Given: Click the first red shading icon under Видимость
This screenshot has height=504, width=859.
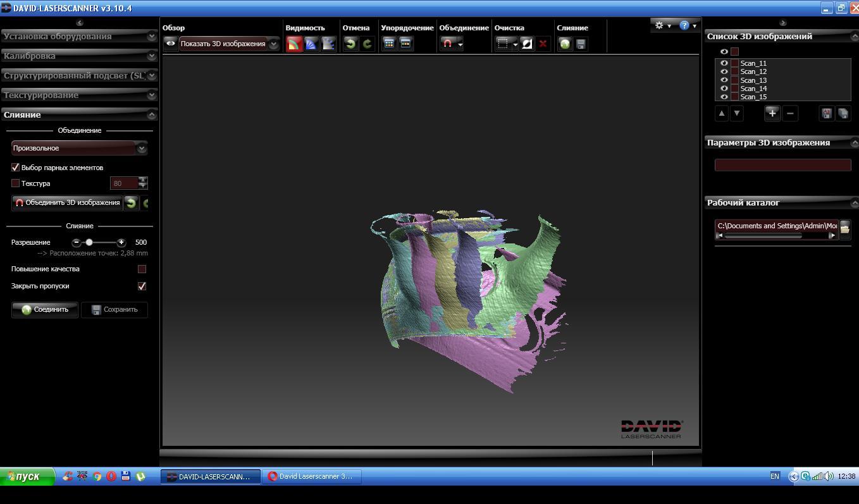Looking at the screenshot, I should click(x=294, y=44).
